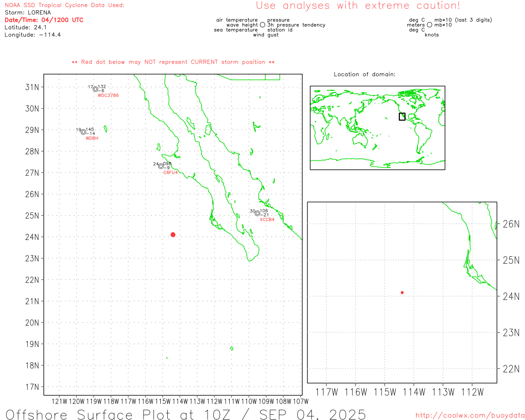Click the 107W longitude label on main map
The height and width of the screenshot is (420, 525).
301,402
